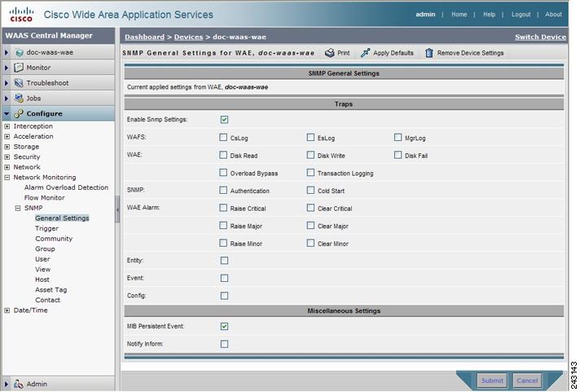This screenshot has height=392, width=580.
Task: Expand the Acceleration tree node
Action: [7, 137]
